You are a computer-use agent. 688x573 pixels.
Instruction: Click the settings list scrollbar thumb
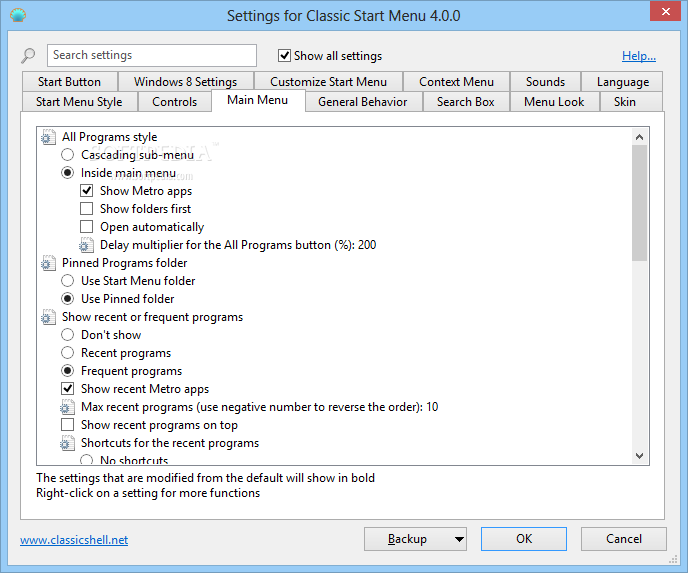click(640, 203)
